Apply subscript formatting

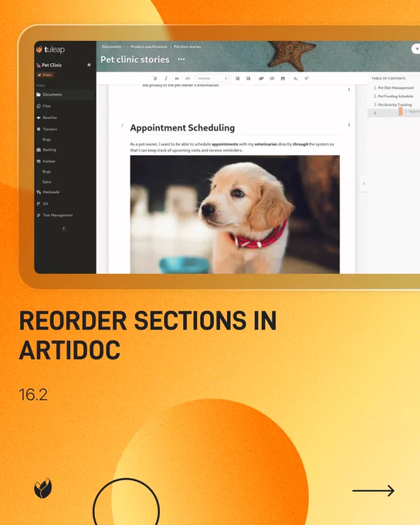(x=296, y=78)
